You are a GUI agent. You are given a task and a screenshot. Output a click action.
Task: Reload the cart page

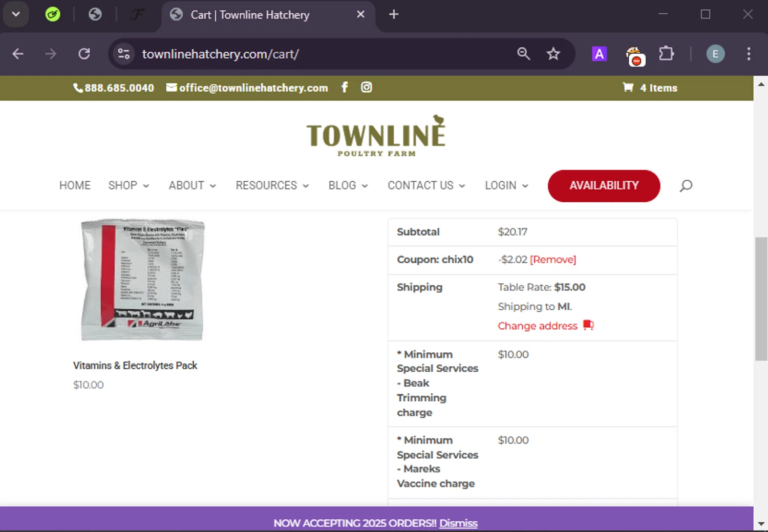coord(84,54)
